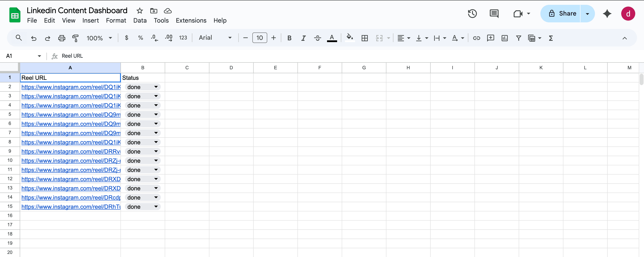Open the functions (Σ) menu

pos(551,38)
